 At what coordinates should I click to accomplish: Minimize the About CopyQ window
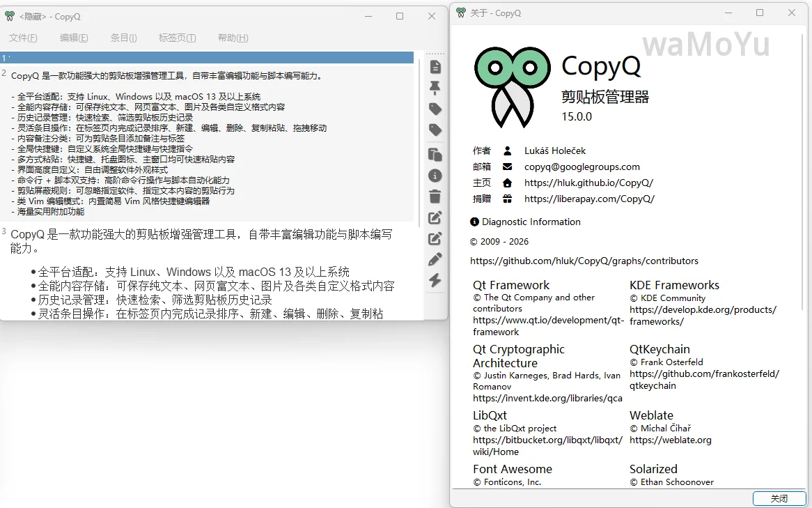tap(728, 13)
